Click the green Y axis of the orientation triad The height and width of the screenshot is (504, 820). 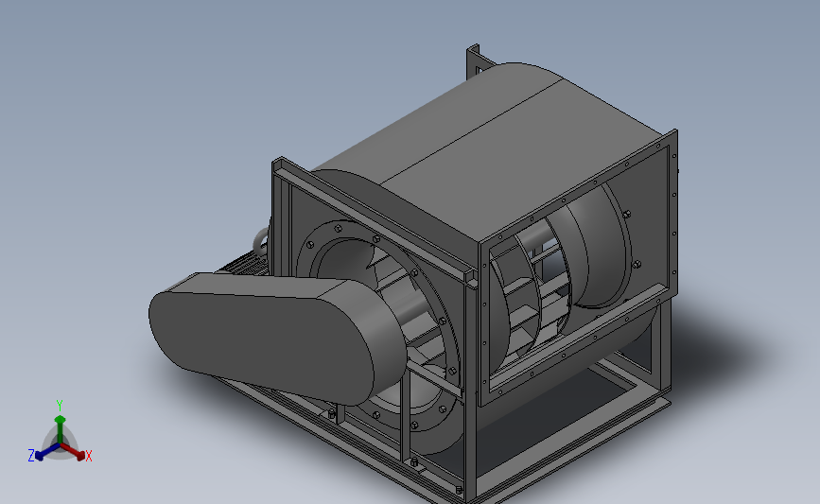60,428
